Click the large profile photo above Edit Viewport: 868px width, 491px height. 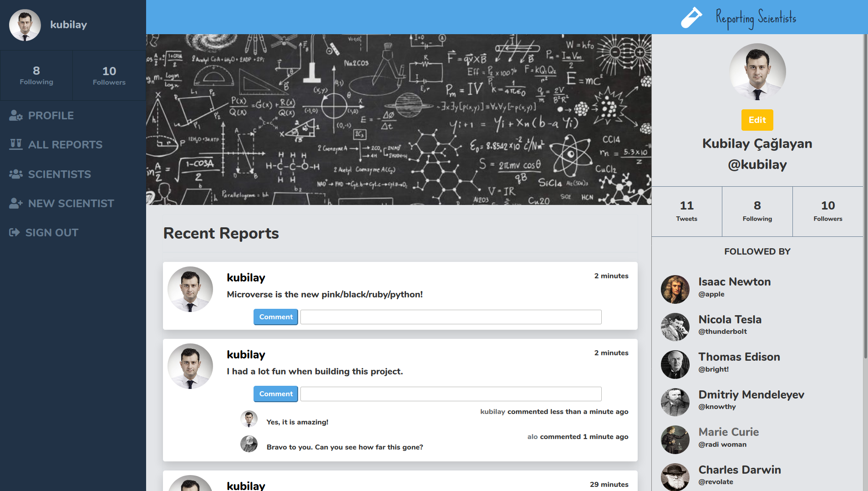tap(757, 72)
